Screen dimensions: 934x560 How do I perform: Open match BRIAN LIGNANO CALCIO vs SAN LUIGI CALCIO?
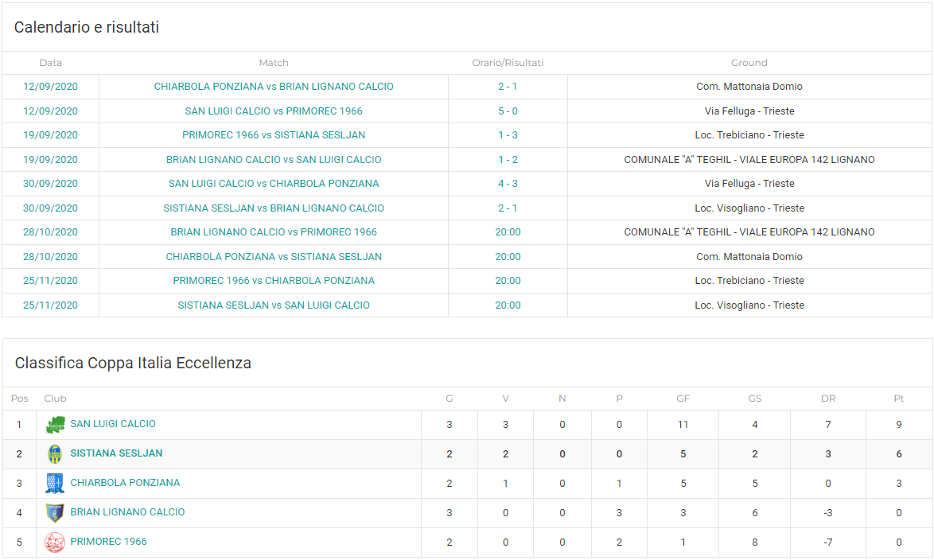click(274, 160)
